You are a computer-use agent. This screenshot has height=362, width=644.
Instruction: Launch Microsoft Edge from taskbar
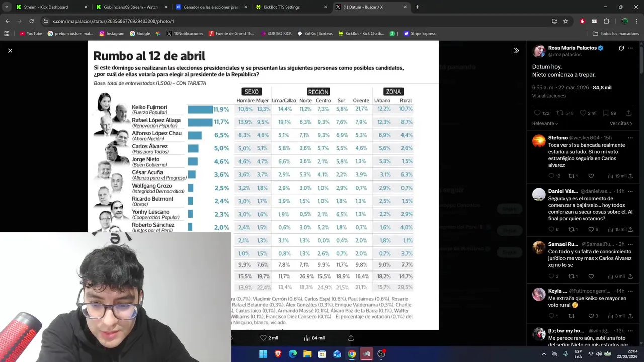click(x=293, y=354)
